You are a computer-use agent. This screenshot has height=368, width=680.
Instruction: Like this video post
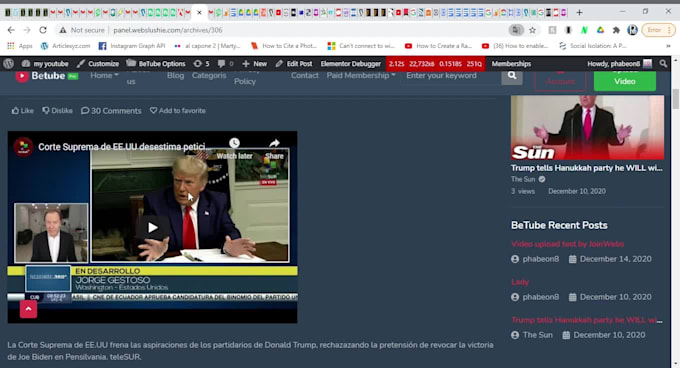coord(23,111)
